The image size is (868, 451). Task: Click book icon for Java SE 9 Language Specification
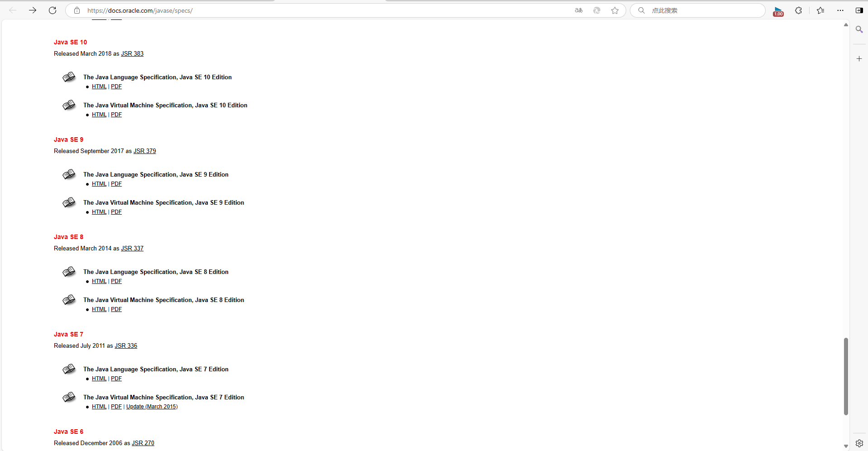tap(69, 174)
